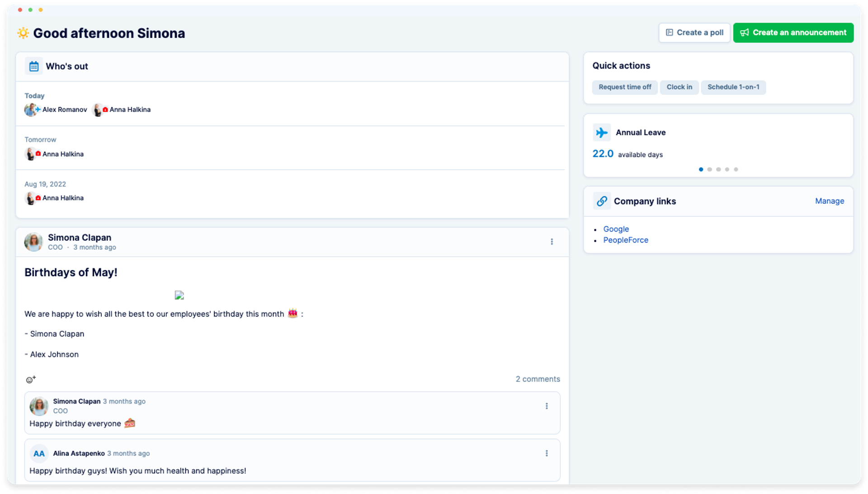The width and height of the screenshot is (868, 494).
Task: Open options for Simona Clapan's comment
Action: [547, 406]
